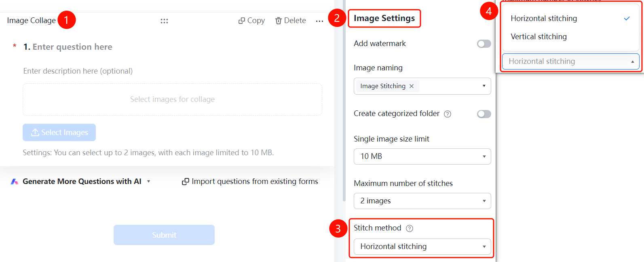Click the Select images for collage area
Image resolution: width=644 pixels, height=262 pixels.
pos(172,99)
